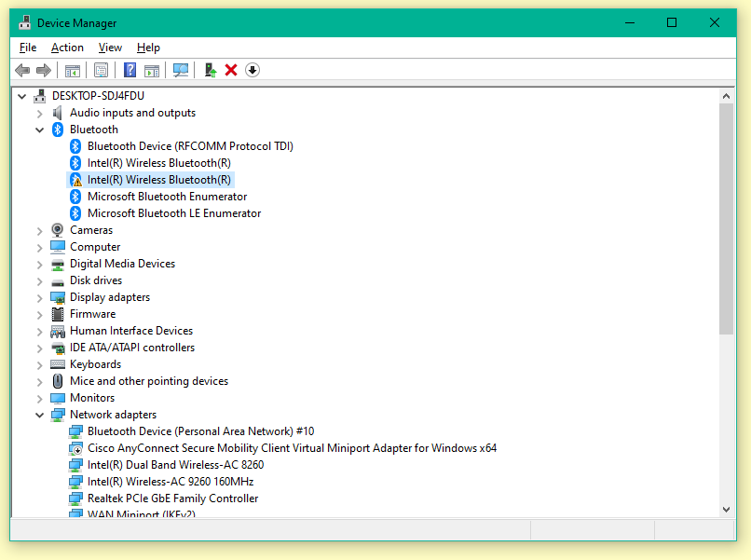The image size is (751, 560).
Task: Click the Audio inputs speaker icon
Action: 58,113
